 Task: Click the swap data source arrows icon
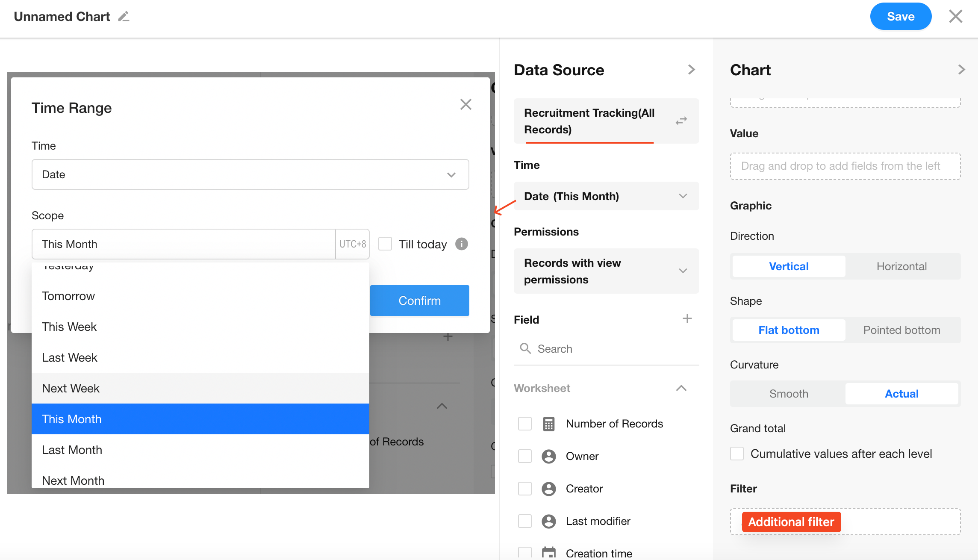(681, 121)
